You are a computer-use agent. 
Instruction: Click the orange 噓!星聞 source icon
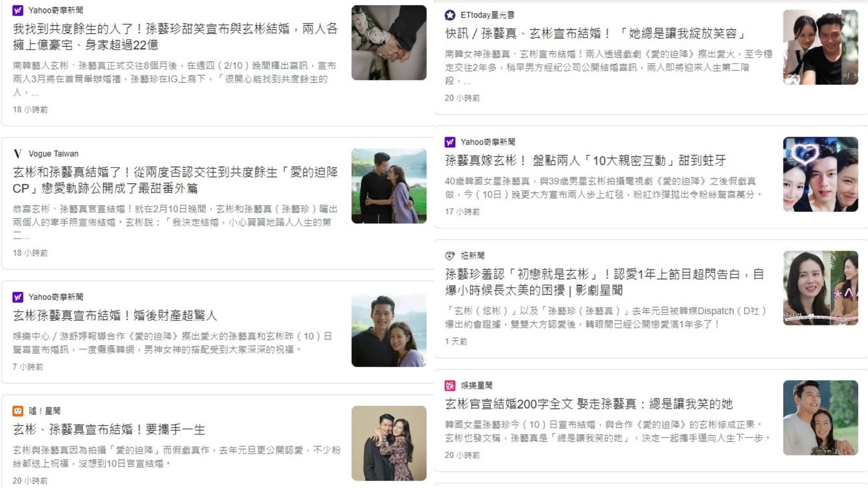pos(18,411)
